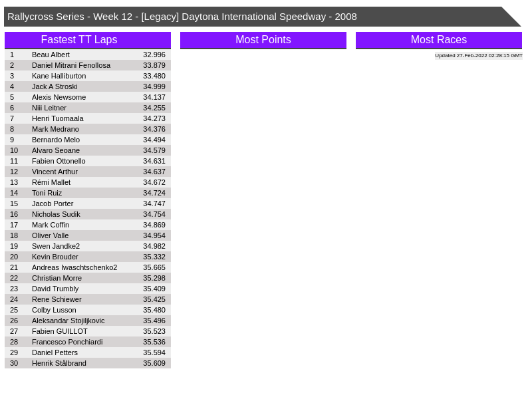Select Daniel Mitrani Fenollosa in list
532x399 pixels.
(x=71, y=65)
